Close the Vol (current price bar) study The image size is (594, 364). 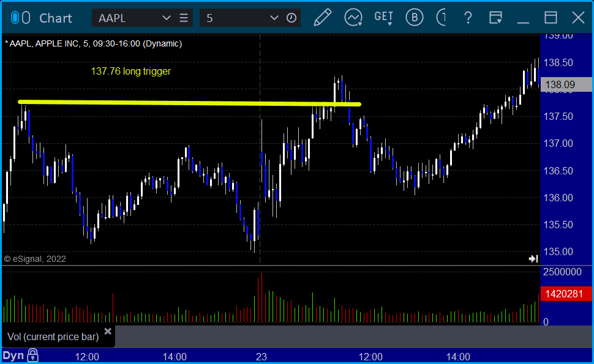coord(108,332)
